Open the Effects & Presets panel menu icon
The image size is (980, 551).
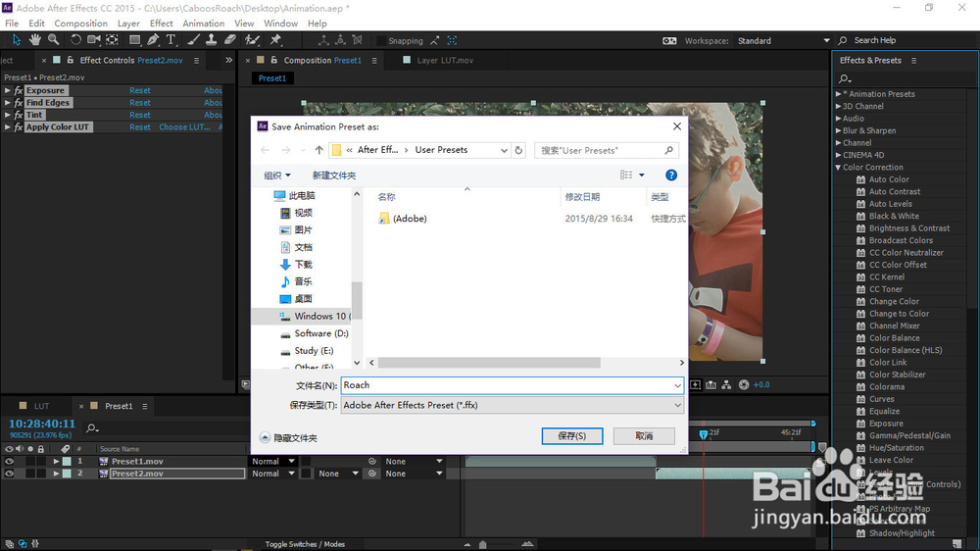click(913, 61)
